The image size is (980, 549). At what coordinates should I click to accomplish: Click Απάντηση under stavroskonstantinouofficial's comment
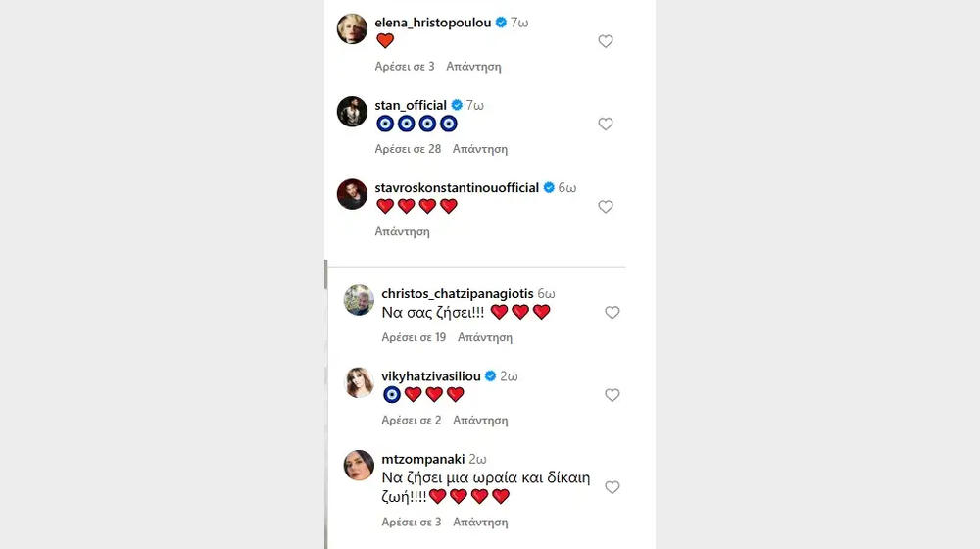tap(402, 232)
